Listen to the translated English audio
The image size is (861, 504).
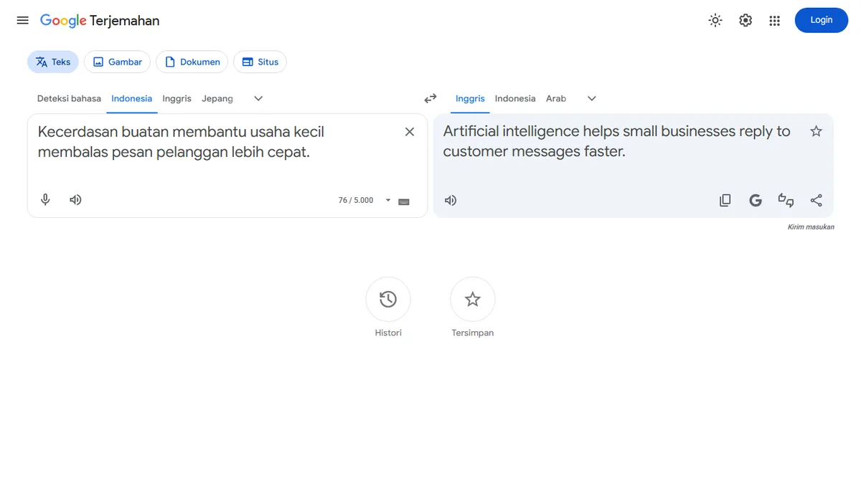pyautogui.click(x=451, y=201)
